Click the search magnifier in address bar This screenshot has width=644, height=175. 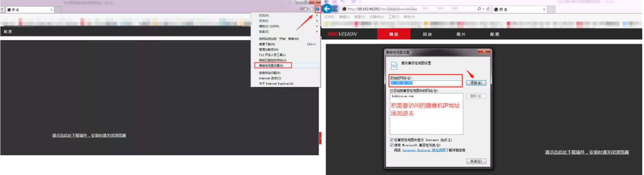[479, 9]
